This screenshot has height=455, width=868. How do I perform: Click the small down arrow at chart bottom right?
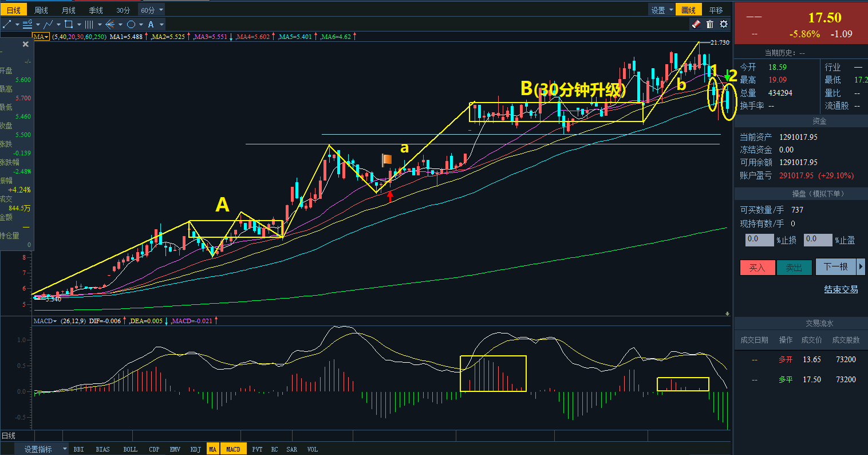[727, 313]
